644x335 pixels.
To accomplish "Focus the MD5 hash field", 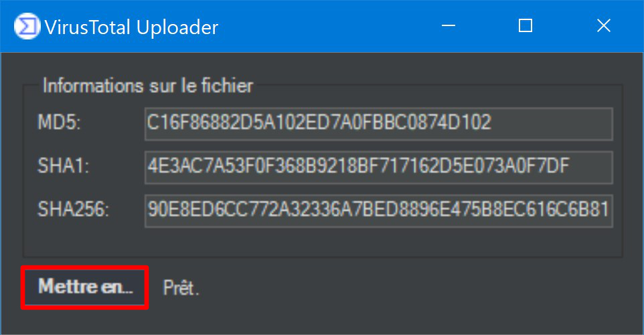I will (379, 124).
